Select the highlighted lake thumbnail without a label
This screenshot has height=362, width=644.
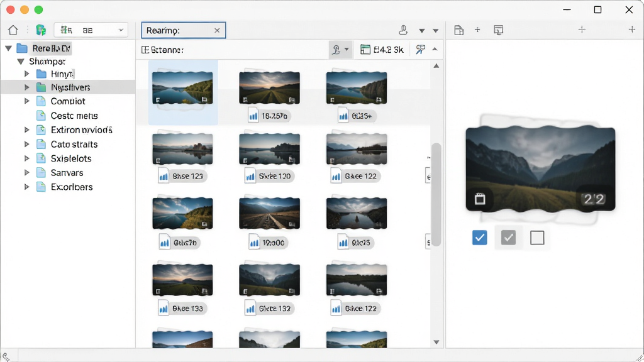(183, 88)
